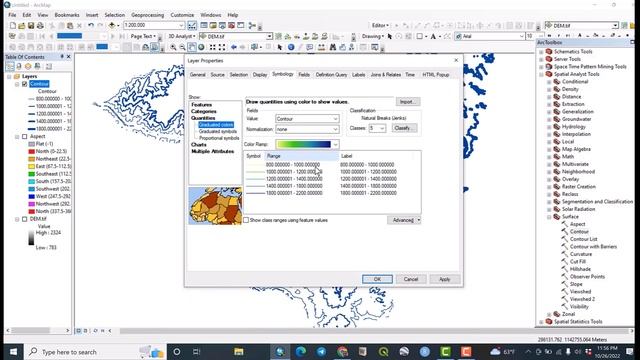This screenshot has height=360, width=640.
Task: Switch to the General tab
Action: (x=198, y=75)
